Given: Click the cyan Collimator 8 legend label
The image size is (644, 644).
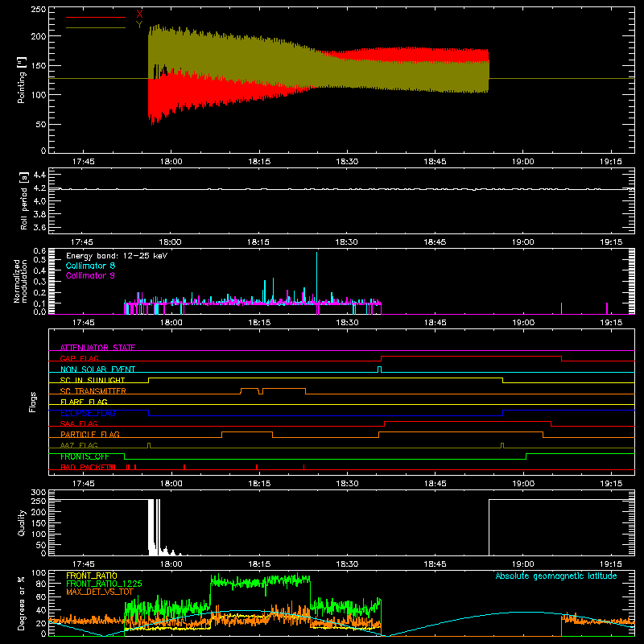Looking at the screenshot, I should (90, 266).
